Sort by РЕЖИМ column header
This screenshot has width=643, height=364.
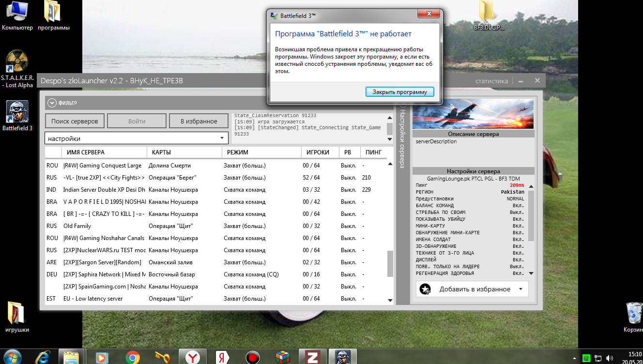(261, 152)
